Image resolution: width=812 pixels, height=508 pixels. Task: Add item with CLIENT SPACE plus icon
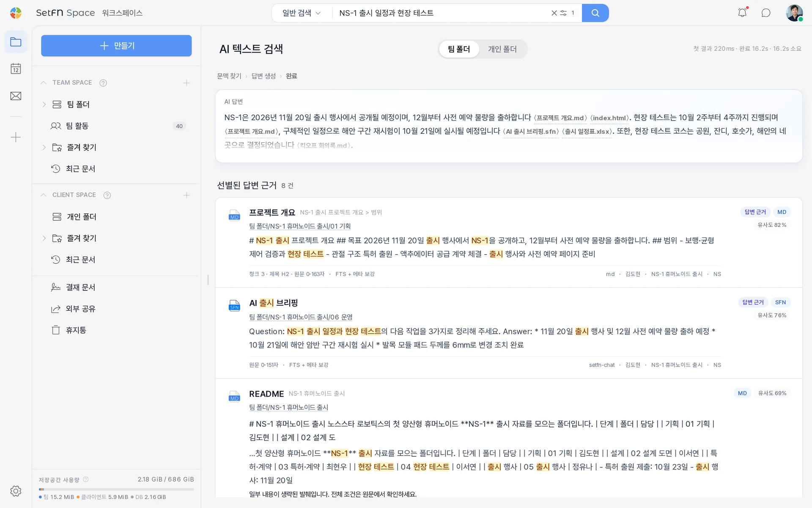[187, 195]
